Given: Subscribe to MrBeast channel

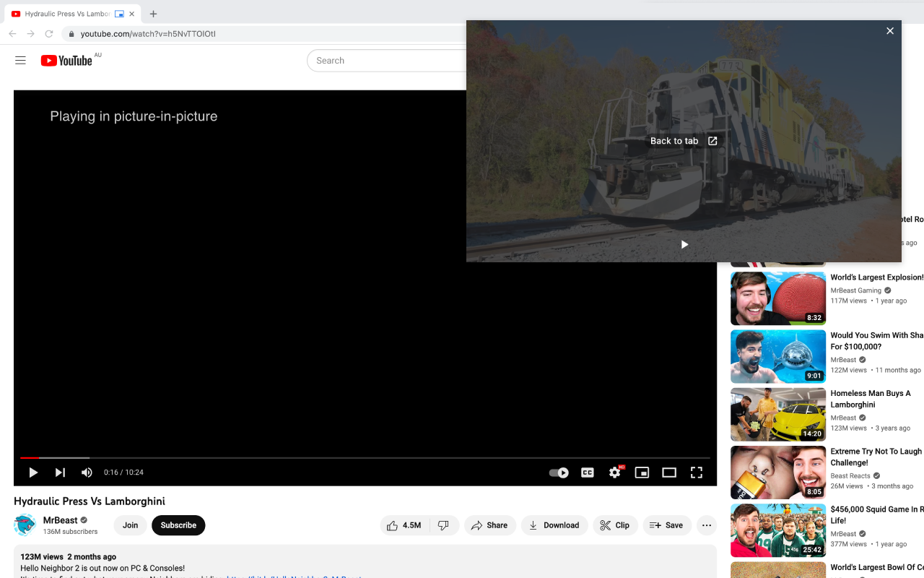Looking at the screenshot, I should [x=178, y=525].
